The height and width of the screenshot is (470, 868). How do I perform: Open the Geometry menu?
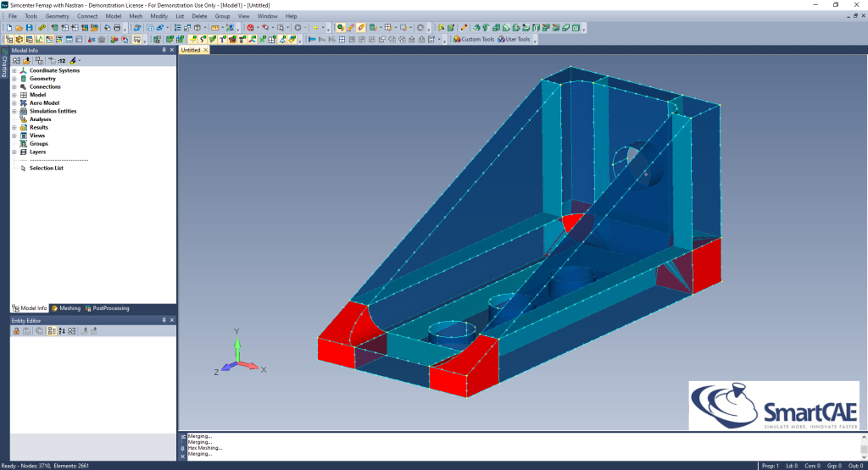click(57, 16)
